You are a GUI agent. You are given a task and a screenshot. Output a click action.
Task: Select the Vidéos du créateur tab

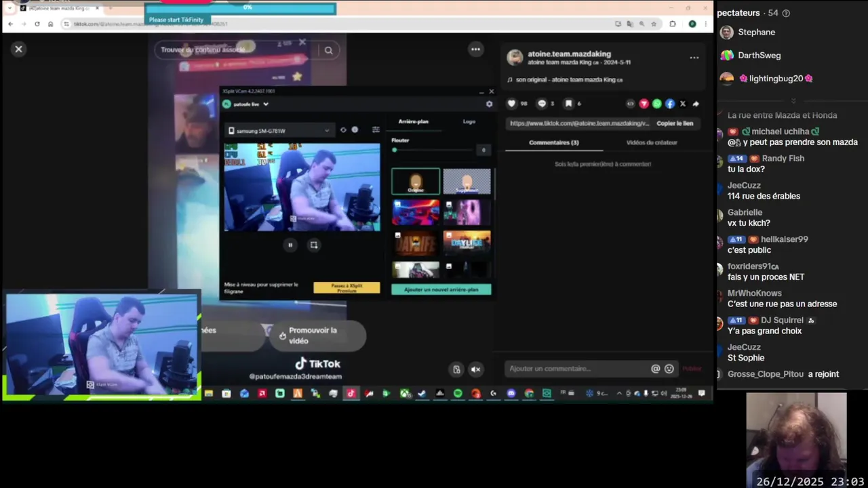[652, 142]
